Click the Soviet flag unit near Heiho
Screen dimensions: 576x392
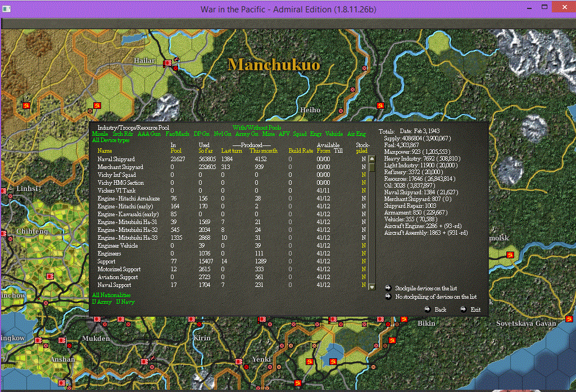(x=380, y=106)
